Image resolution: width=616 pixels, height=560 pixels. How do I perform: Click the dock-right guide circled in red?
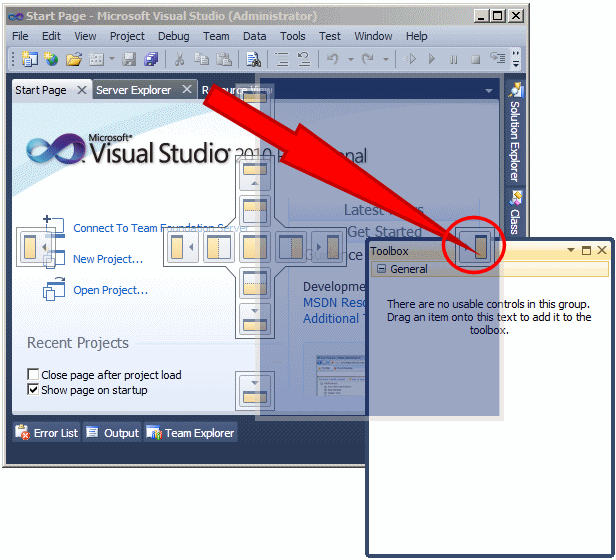coord(475,247)
